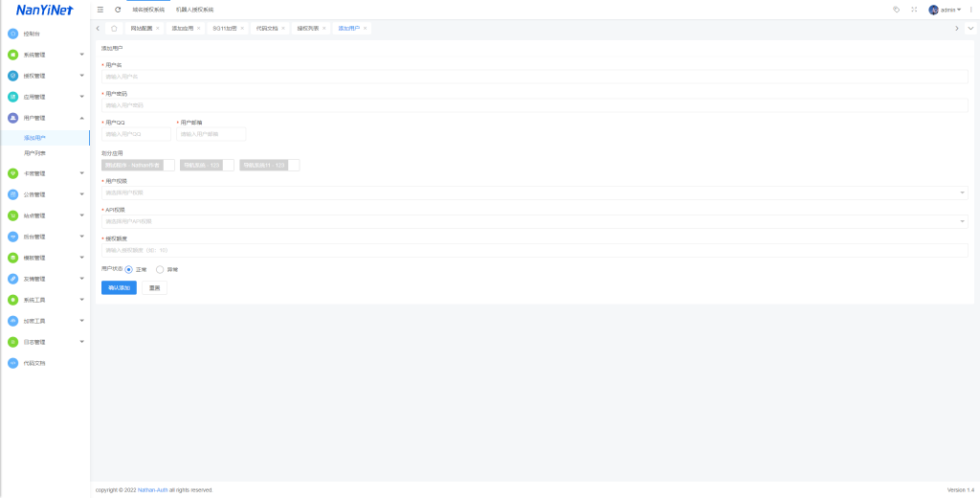Click the 用户名 input field
980x498 pixels.
pyautogui.click(x=534, y=77)
